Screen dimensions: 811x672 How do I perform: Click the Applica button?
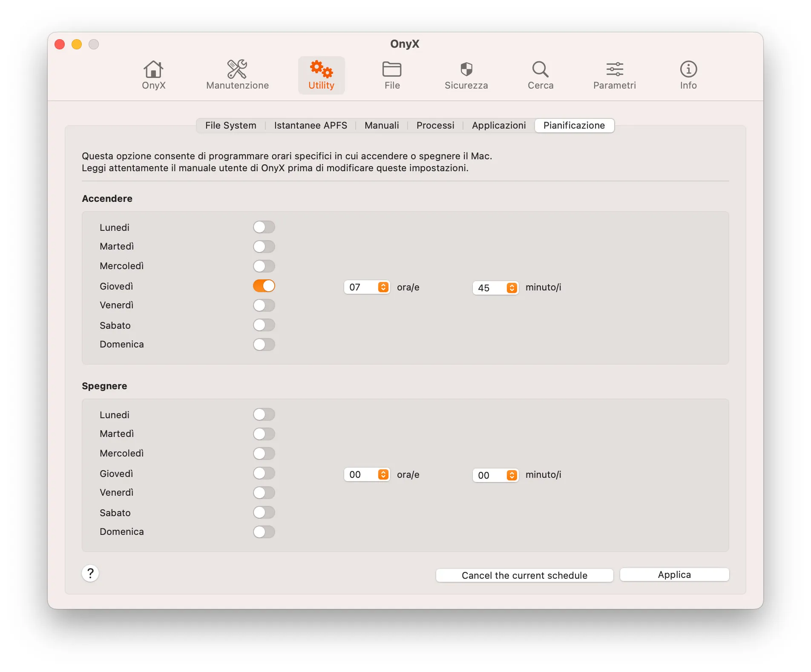(x=674, y=574)
